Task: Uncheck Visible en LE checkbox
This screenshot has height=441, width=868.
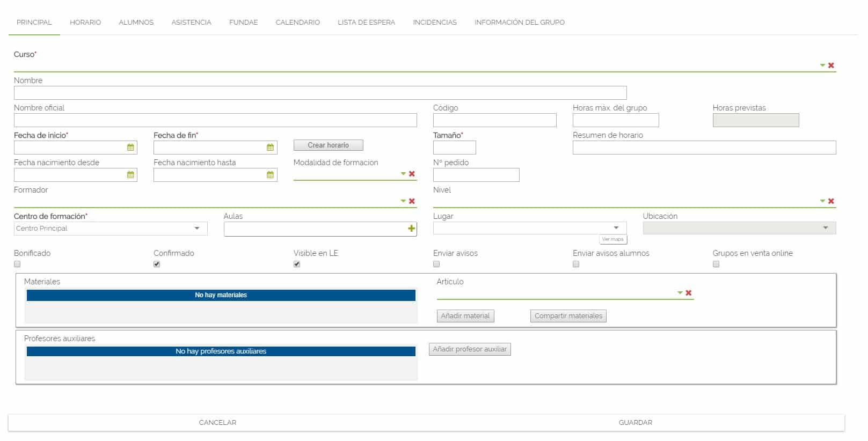Action: pyautogui.click(x=297, y=264)
